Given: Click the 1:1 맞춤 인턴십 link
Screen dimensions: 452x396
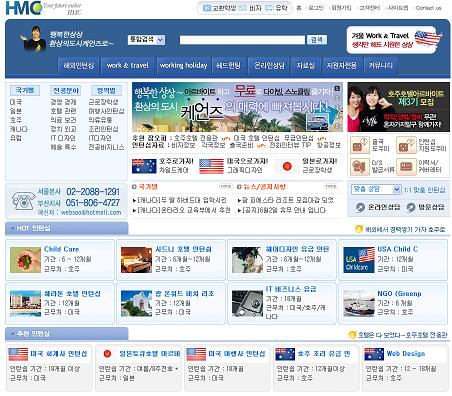Looking at the screenshot, I should [x=424, y=190].
